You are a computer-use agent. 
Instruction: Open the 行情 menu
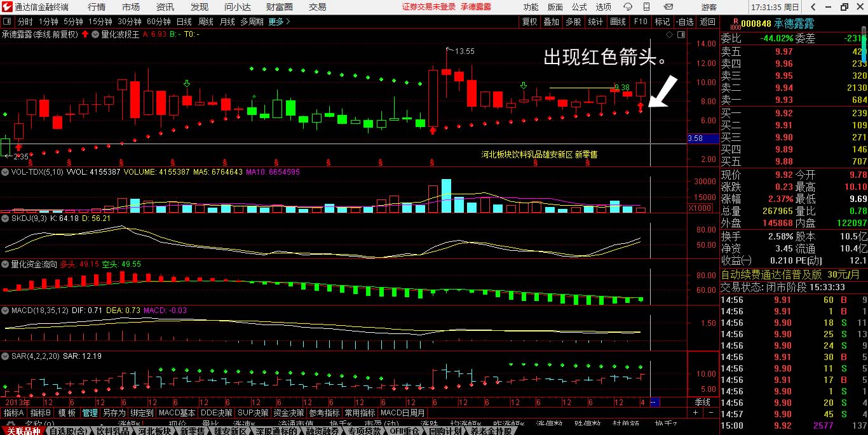pos(97,7)
